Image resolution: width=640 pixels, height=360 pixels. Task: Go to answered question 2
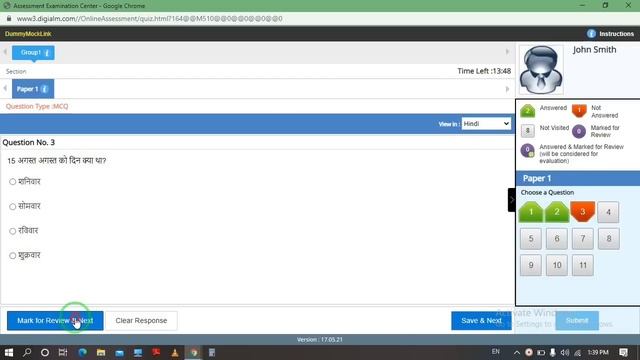[x=557, y=212]
